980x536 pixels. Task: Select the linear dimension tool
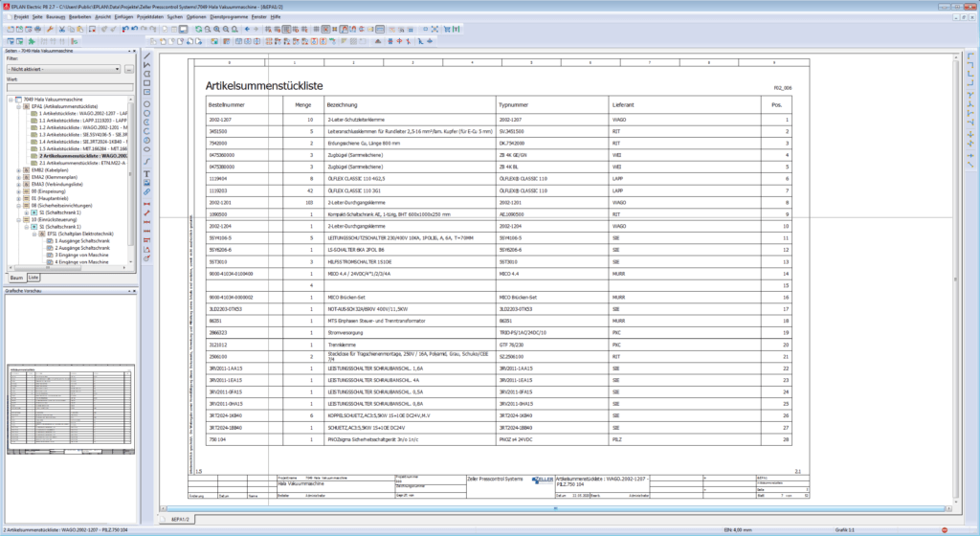[x=147, y=204]
